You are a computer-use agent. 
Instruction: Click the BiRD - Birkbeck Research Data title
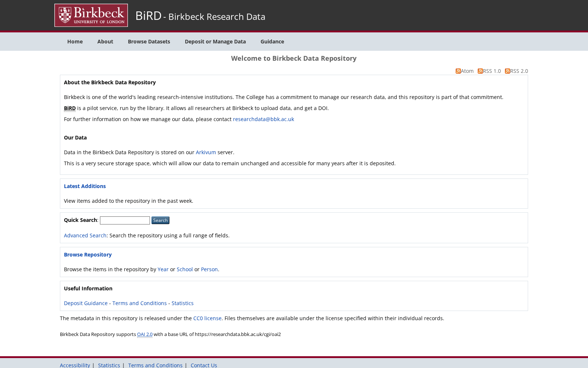tap(200, 16)
